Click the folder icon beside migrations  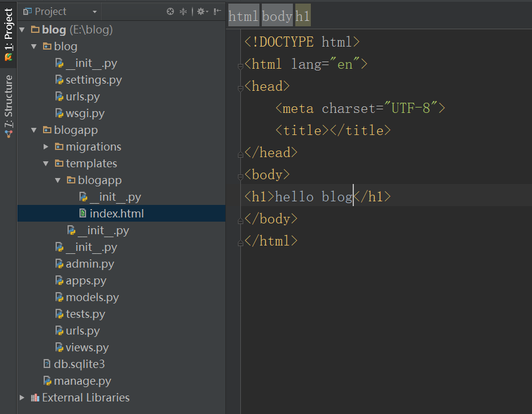59,146
